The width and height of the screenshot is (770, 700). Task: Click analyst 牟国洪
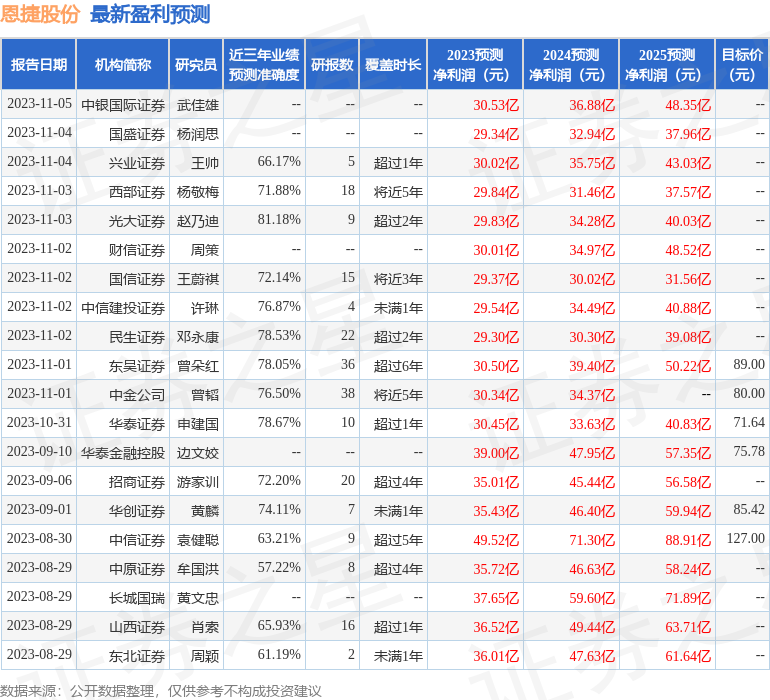coord(198,568)
